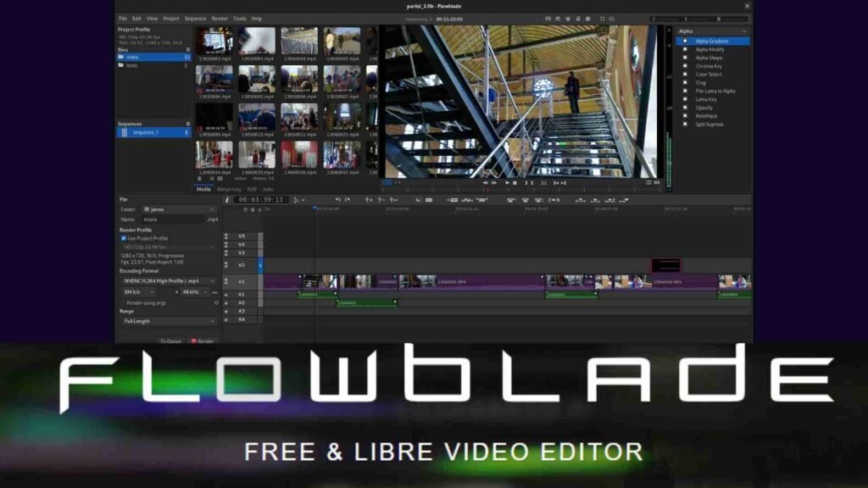Switch to the Range Log tab
The height and width of the screenshot is (488, 868).
tap(229, 189)
